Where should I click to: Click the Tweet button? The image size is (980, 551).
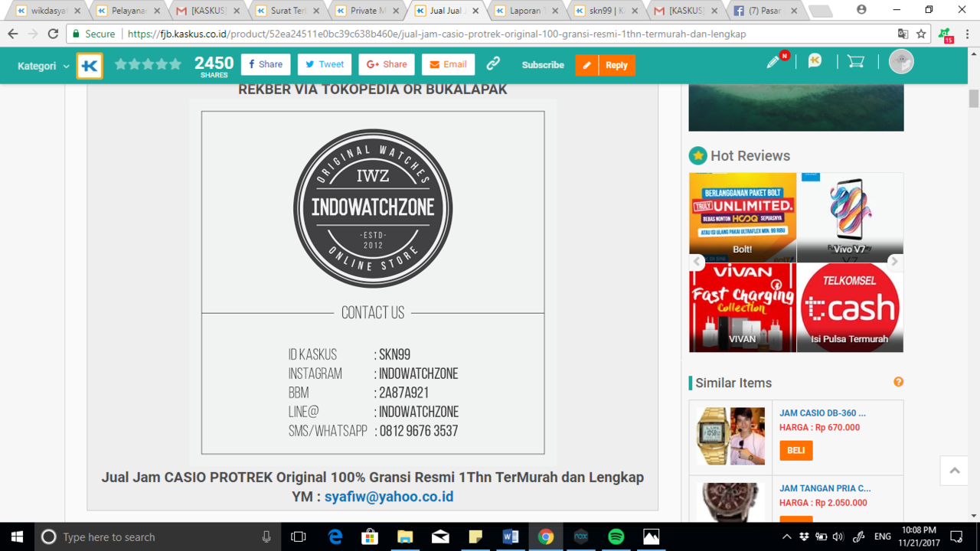pyautogui.click(x=325, y=64)
